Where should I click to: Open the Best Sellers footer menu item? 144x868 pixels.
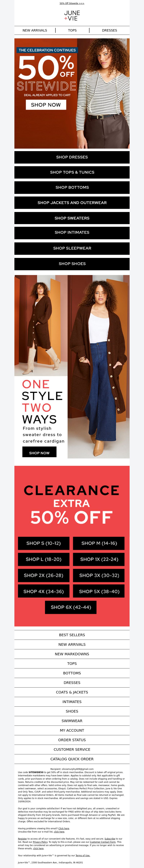click(x=72, y=635)
